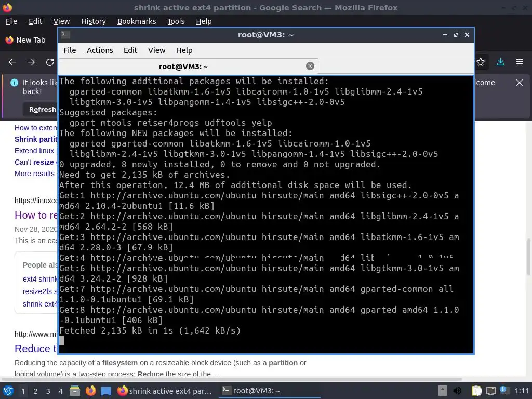Open terminal Edit menu
This screenshot has width=532, height=399.
point(130,50)
